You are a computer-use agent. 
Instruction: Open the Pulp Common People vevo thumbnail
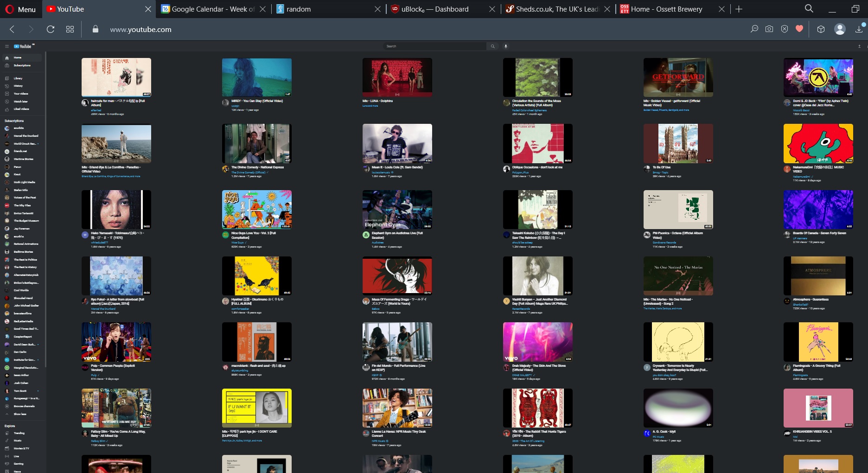116,342
